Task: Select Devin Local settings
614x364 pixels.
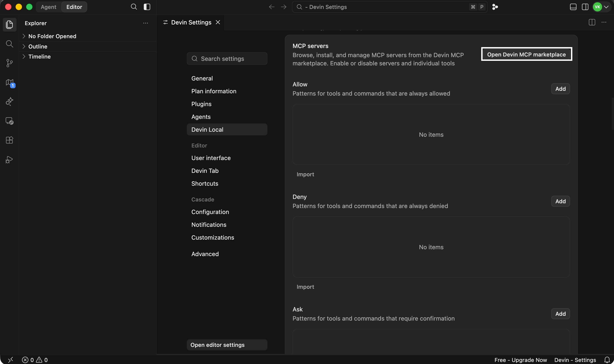Action: 227,129
